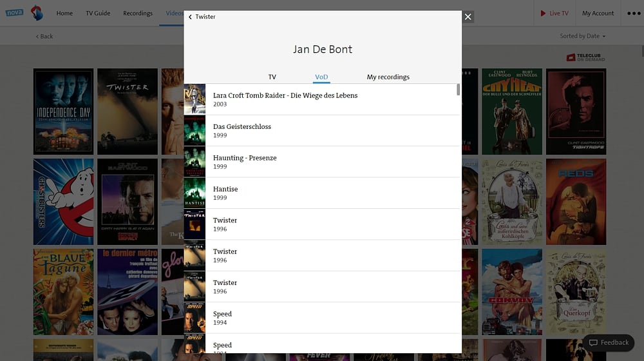644x361 pixels.
Task: Click the Speed 1994 list thumbnail
Action: 194,318
